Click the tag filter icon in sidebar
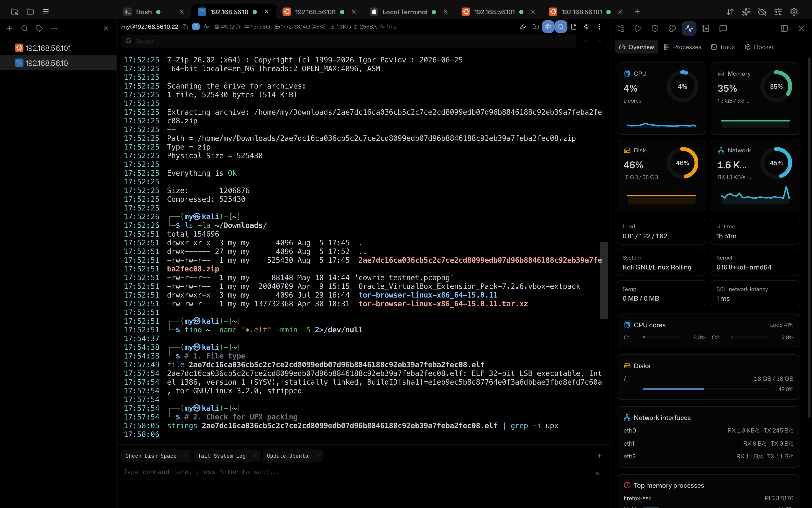 pyautogui.click(x=39, y=29)
